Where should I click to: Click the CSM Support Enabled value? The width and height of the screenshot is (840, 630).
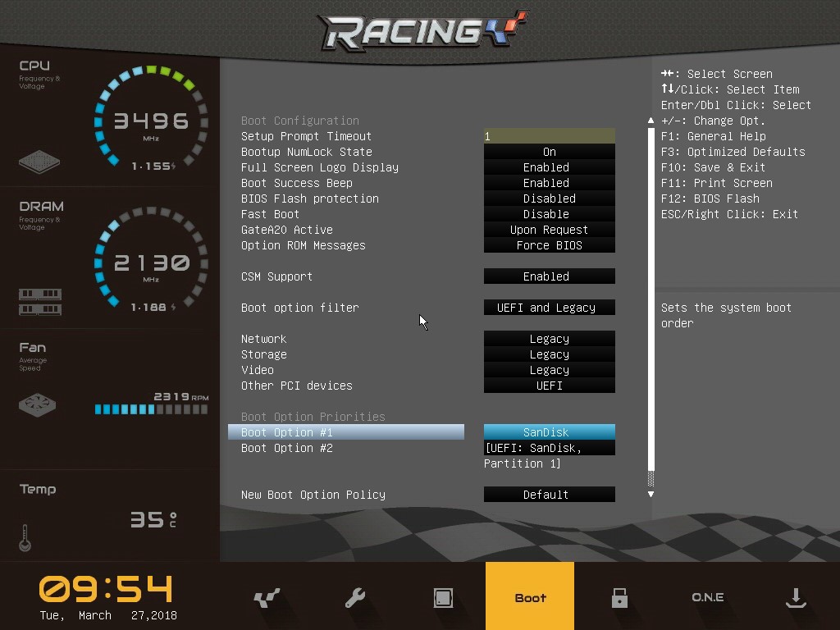pos(549,276)
